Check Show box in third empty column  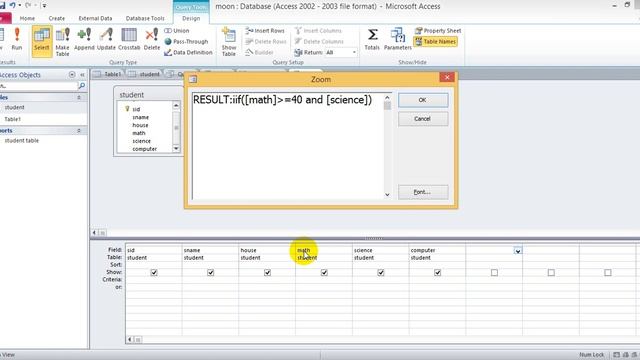point(608,272)
